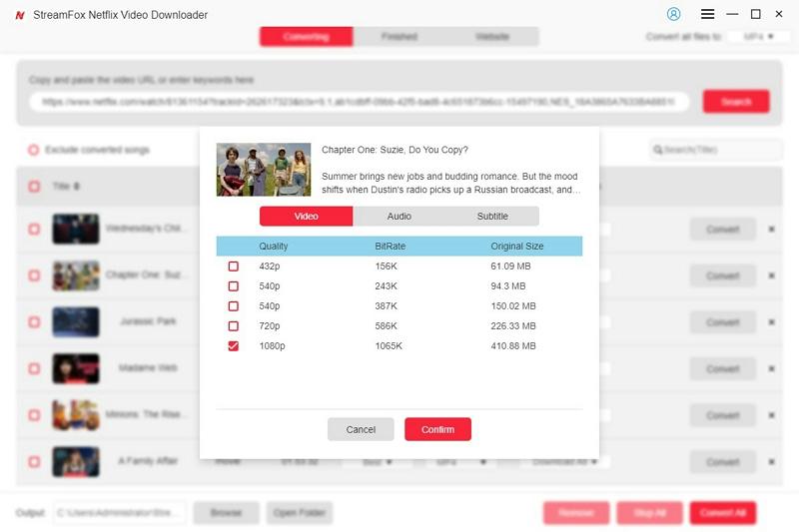Click the Output path field

click(119, 513)
